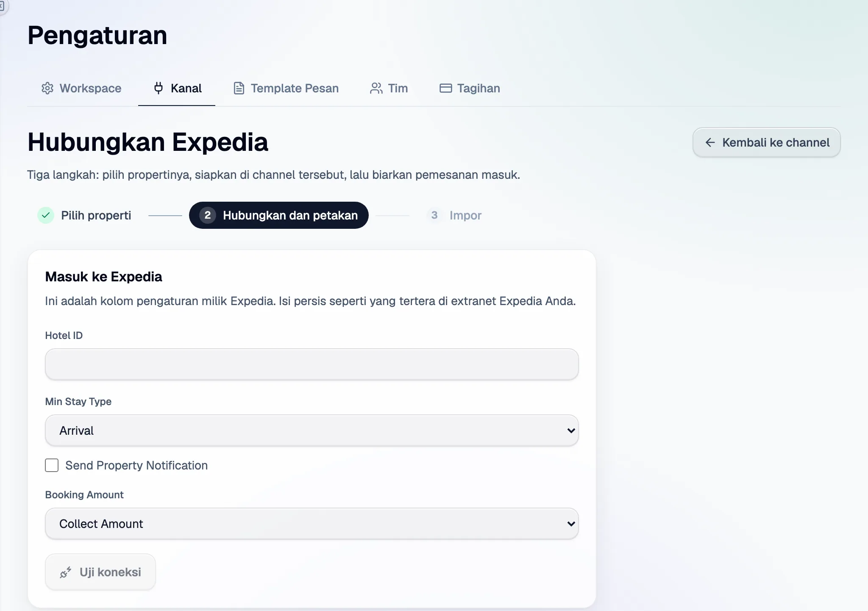868x611 pixels.
Task: Click the green checkmark beside Pilih properti
Action: (x=46, y=215)
